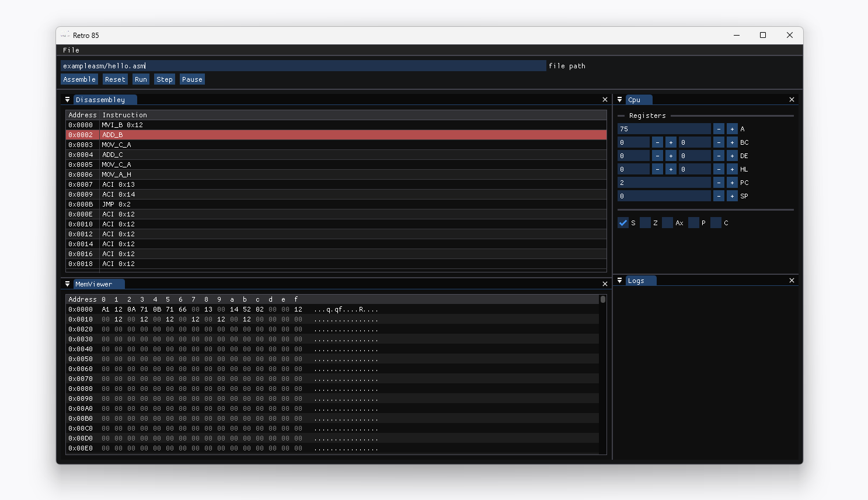Viewport: 868px width, 500px height.
Task: Select MVI_B 0x12 instruction row
Action: (x=336, y=125)
